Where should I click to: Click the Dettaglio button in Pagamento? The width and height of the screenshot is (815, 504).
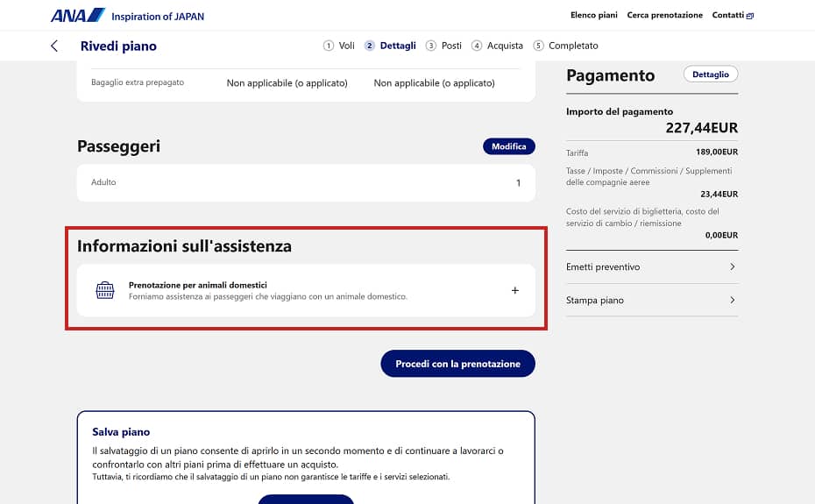coord(710,75)
